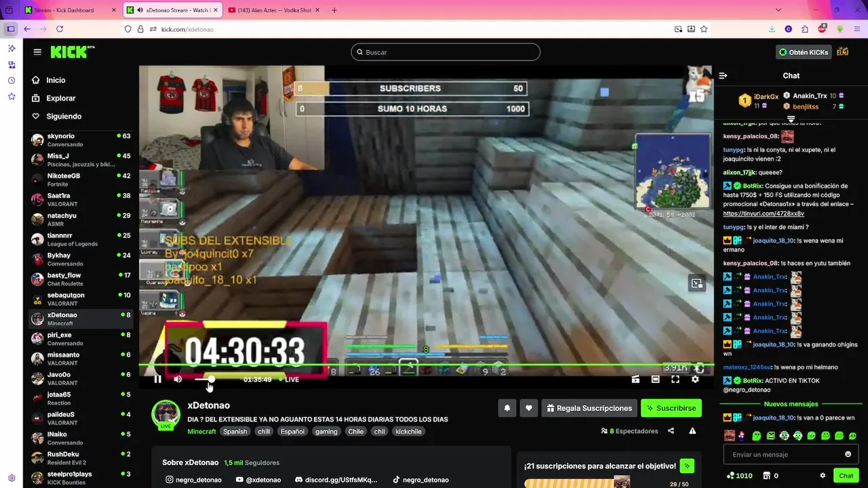
Task: Open negro_detonao Instagram link
Action: (194, 480)
